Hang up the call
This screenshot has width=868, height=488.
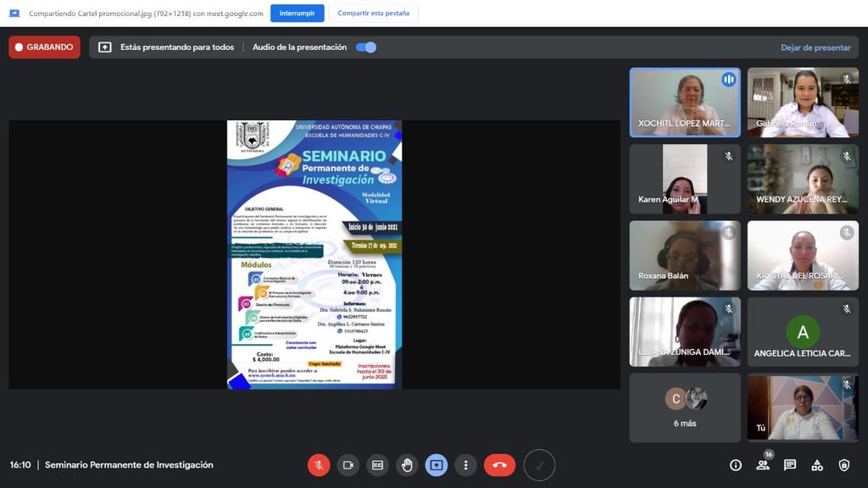[499, 465]
